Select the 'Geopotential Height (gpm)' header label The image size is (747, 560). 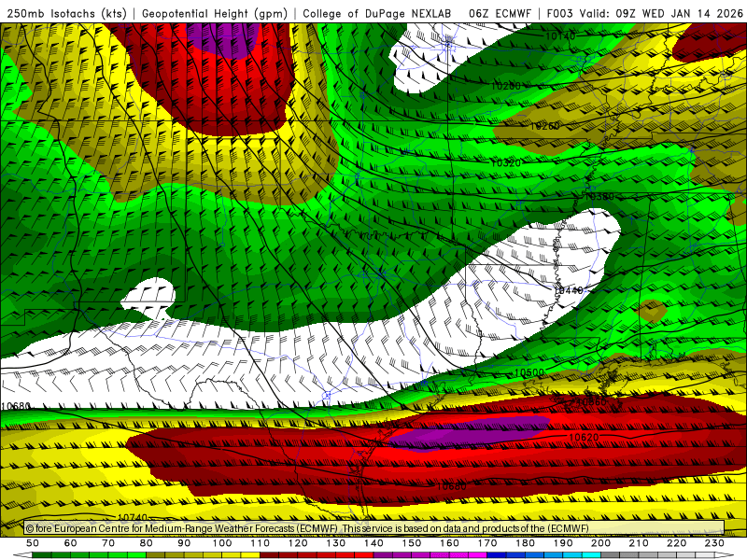tap(215, 13)
